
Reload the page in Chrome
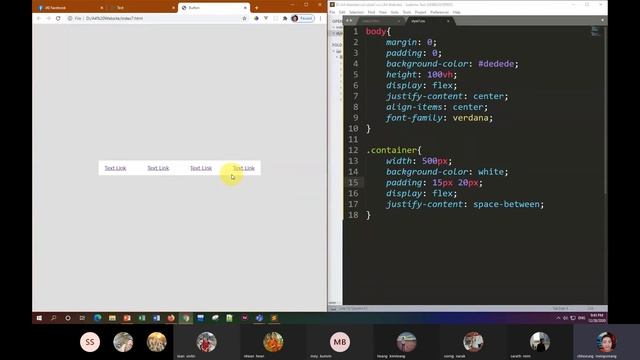pyautogui.click(x=58, y=18)
